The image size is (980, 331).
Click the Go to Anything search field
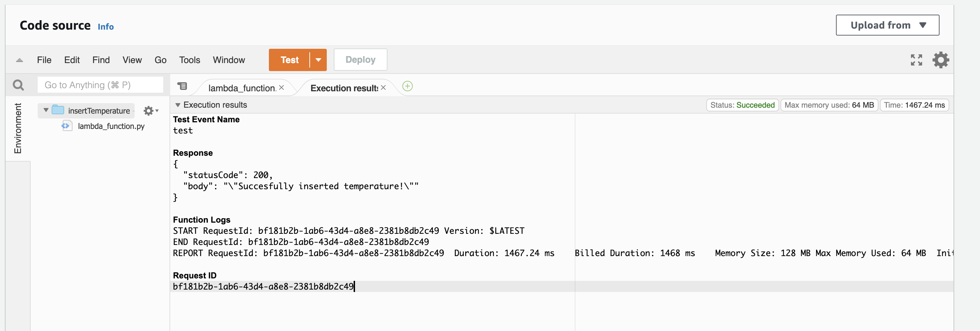point(100,85)
